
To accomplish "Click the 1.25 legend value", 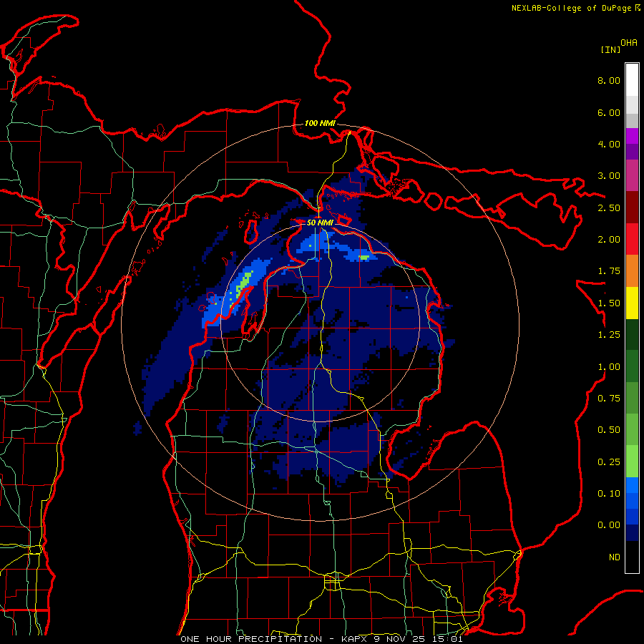I will click(x=609, y=335).
